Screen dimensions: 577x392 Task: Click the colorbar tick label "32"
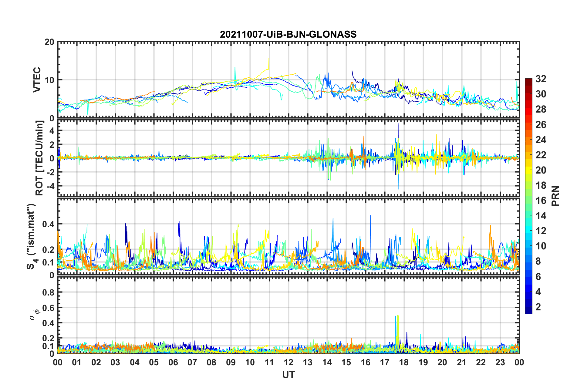[x=541, y=79]
